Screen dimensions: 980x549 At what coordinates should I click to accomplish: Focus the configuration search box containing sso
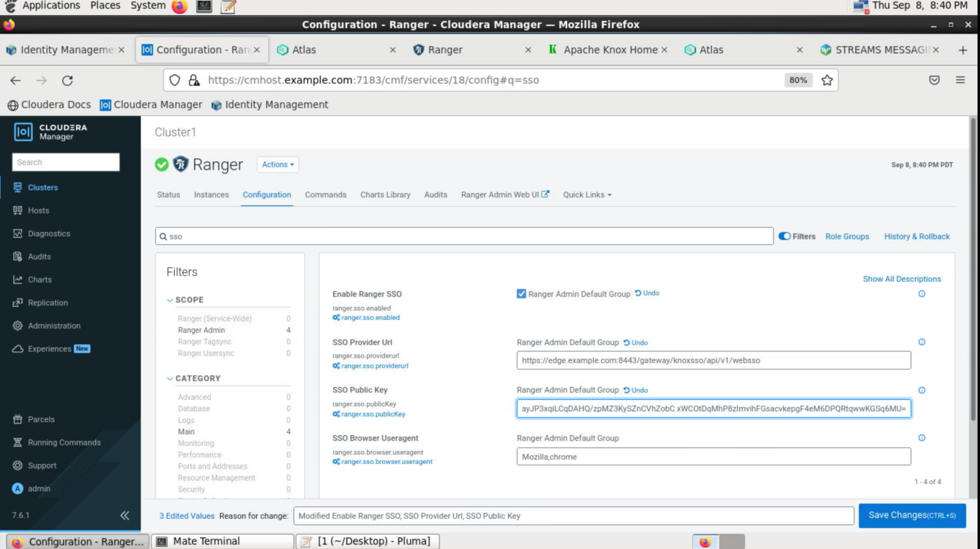pos(464,236)
